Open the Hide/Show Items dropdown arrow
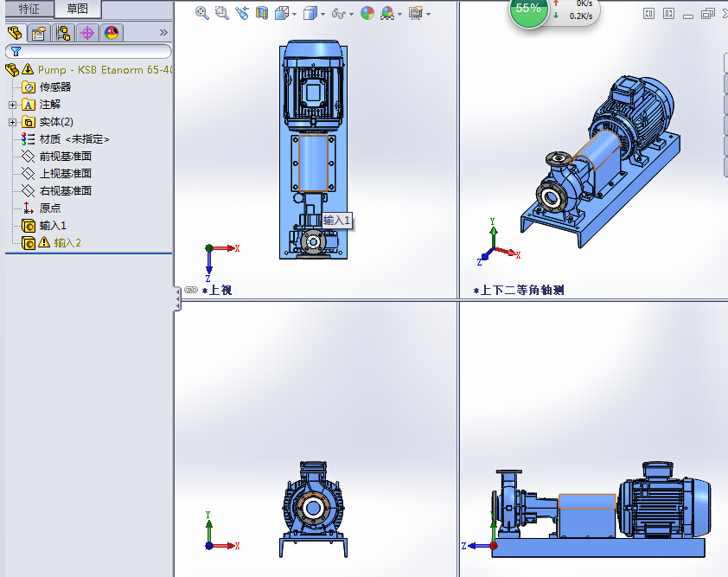The height and width of the screenshot is (577, 728). [x=352, y=15]
